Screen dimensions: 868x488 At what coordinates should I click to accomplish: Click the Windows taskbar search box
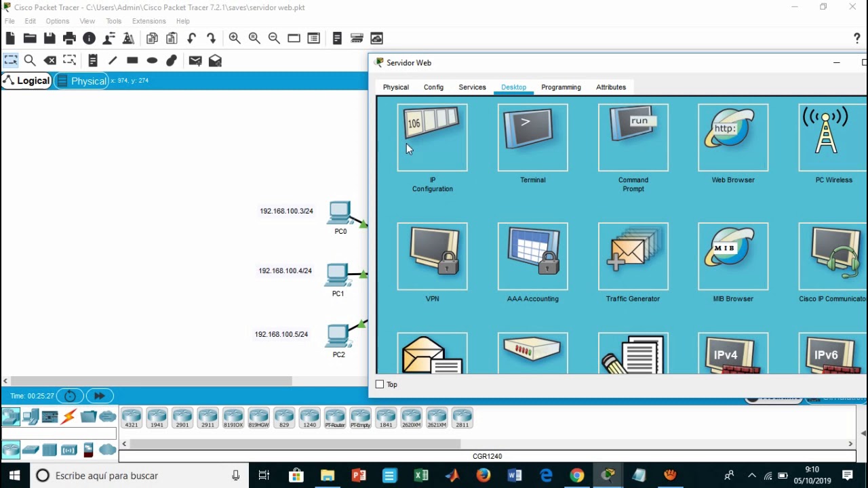click(x=140, y=476)
